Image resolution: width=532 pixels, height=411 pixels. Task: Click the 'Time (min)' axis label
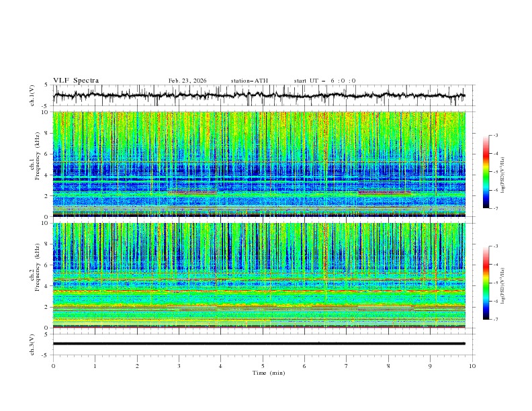269,373
